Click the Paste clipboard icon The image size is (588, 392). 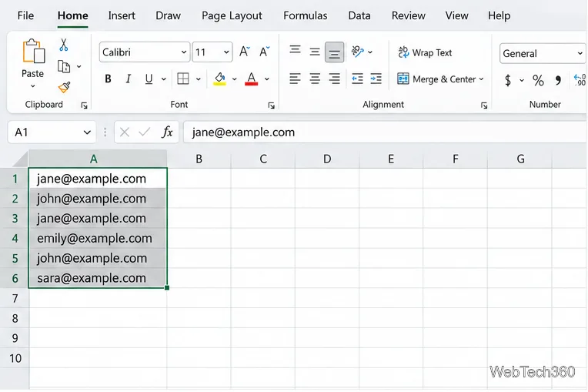[33, 52]
